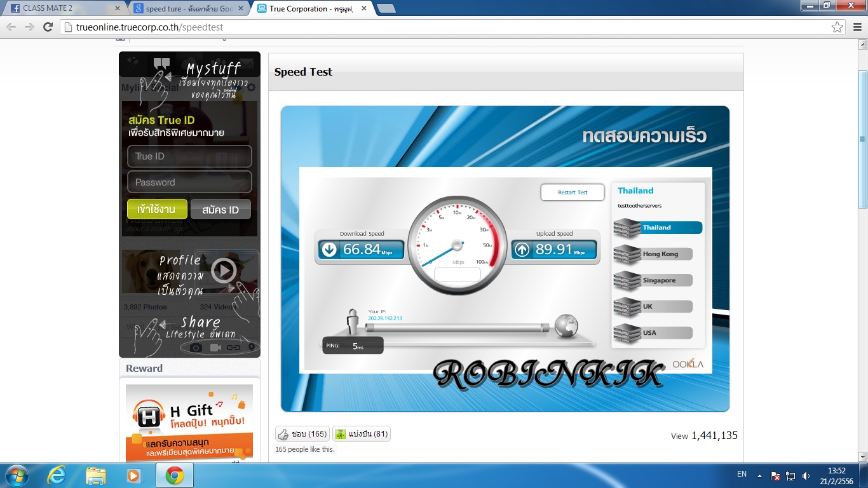
Task: Click the camera icon under Share
Action: click(196, 348)
